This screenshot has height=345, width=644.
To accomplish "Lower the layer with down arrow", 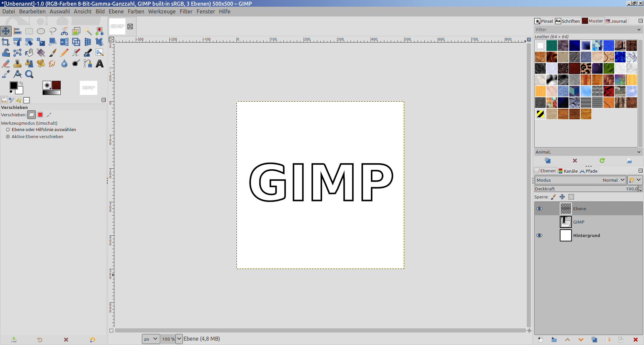I will [x=581, y=340].
